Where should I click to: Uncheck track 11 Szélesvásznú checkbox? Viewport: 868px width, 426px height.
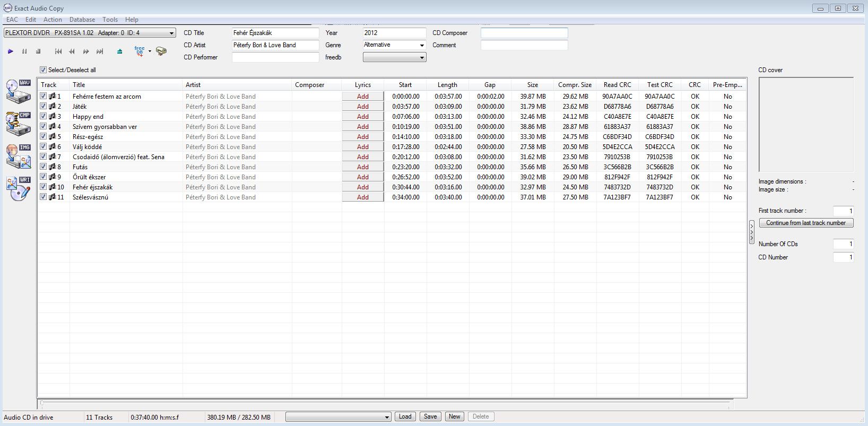(x=44, y=197)
